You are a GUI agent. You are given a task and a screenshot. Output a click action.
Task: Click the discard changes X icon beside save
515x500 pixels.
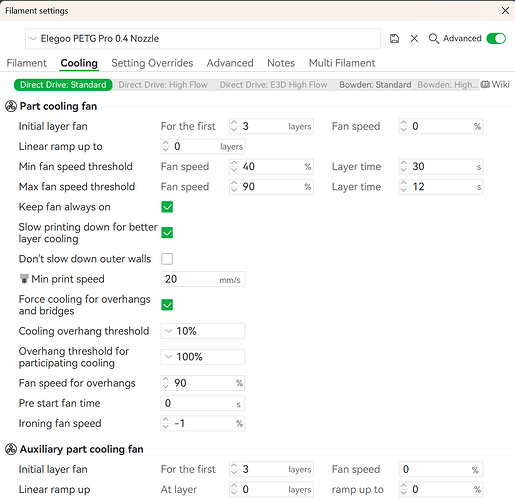414,39
